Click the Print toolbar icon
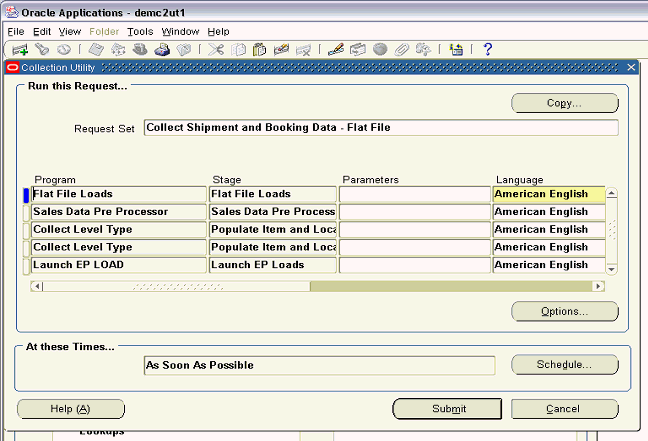This screenshot has height=441, width=648. pos(162,50)
